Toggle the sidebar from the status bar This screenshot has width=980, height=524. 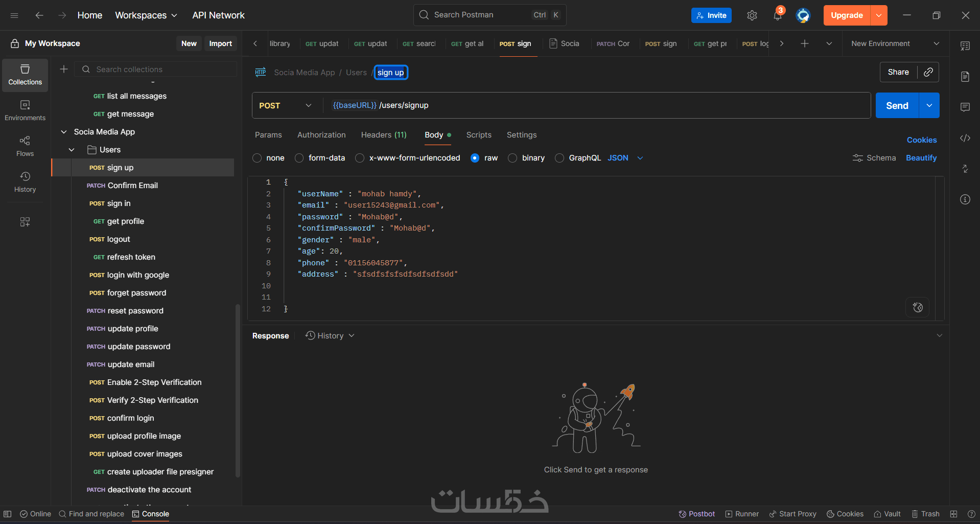point(8,514)
